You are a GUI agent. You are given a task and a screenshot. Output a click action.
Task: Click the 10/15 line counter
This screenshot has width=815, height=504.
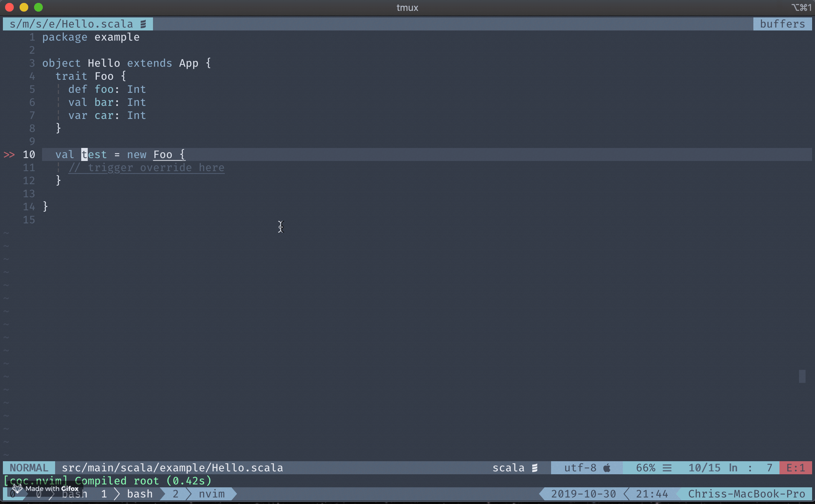click(704, 468)
